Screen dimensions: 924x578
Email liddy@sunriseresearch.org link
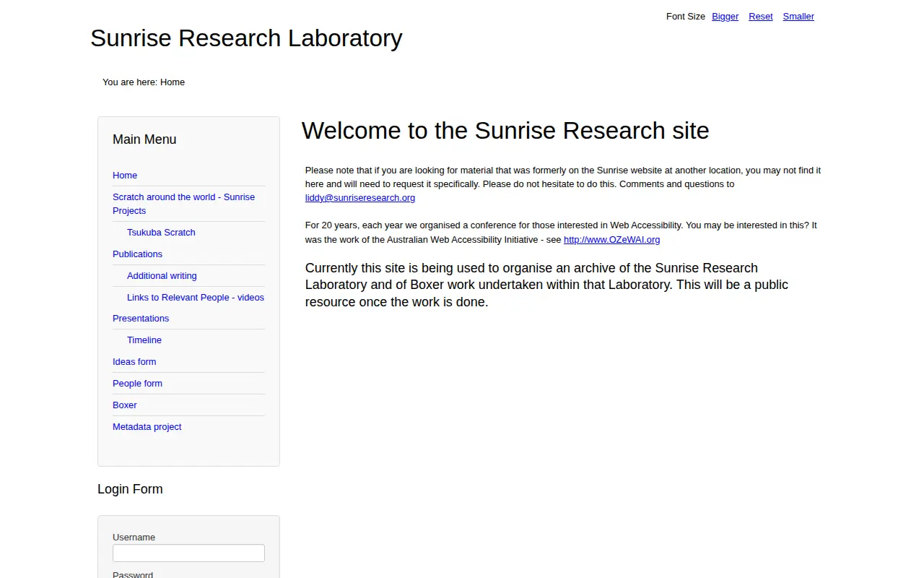coord(360,198)
